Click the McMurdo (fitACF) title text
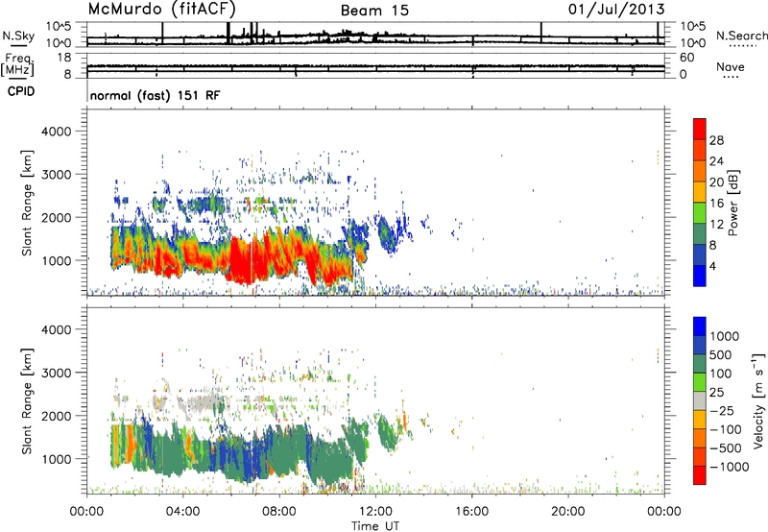 click(162, 9)
